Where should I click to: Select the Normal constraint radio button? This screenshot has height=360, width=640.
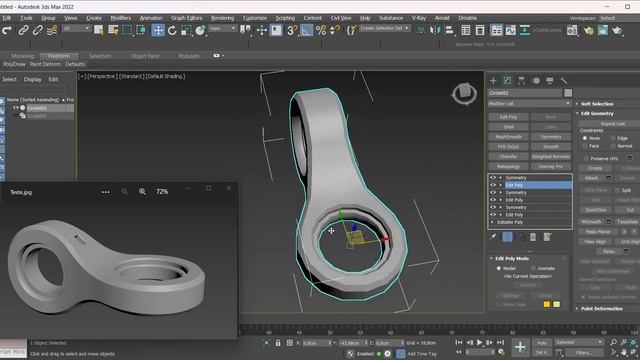click(x=613, y=146)
